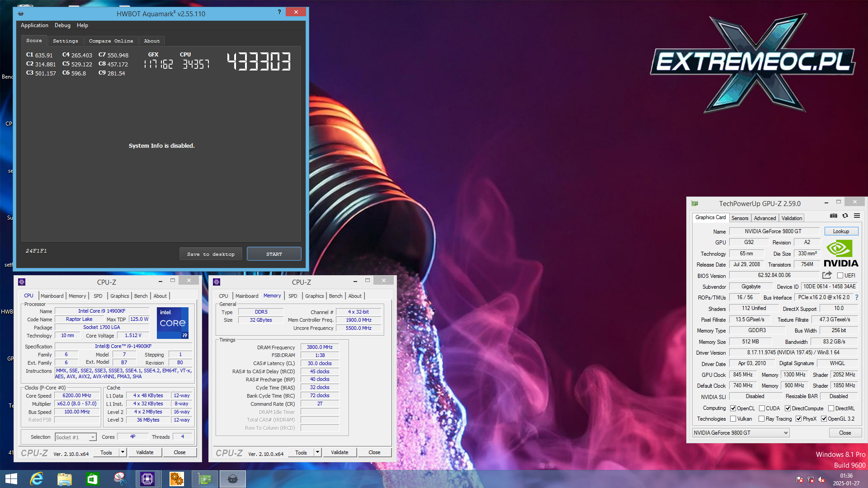Toggle the DirectCompute checkbox
Viewport: 868px width, 488px height.
[788, 408]
